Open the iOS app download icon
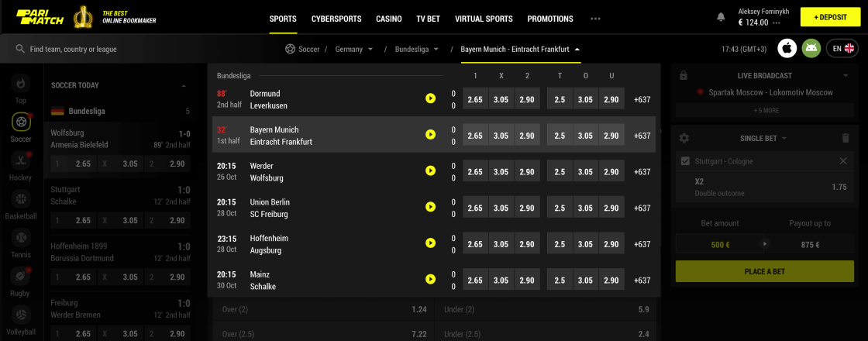 pos(786,49)
